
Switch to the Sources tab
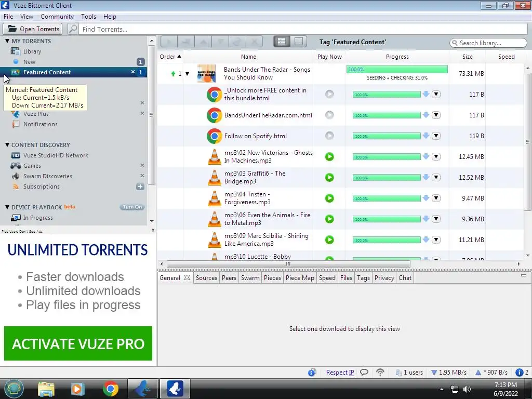click(206, 278)
